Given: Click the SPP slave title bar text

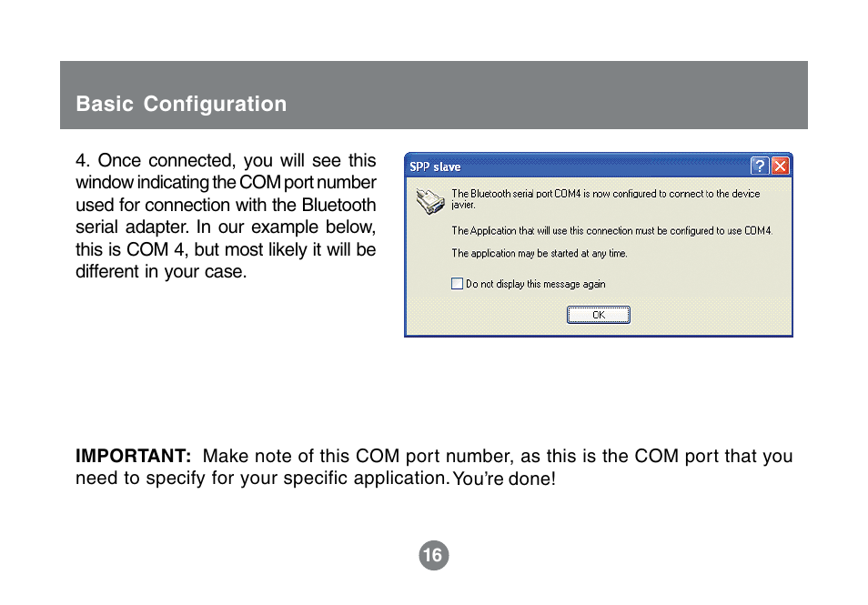Looking at the screenshot, I should (x=435, y=166).
